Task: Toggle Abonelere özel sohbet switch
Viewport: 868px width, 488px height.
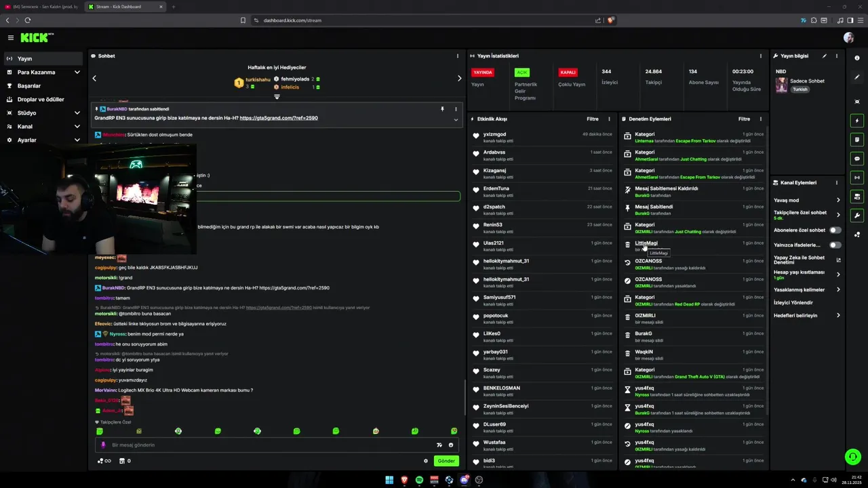Action: (x=835, y=230)
